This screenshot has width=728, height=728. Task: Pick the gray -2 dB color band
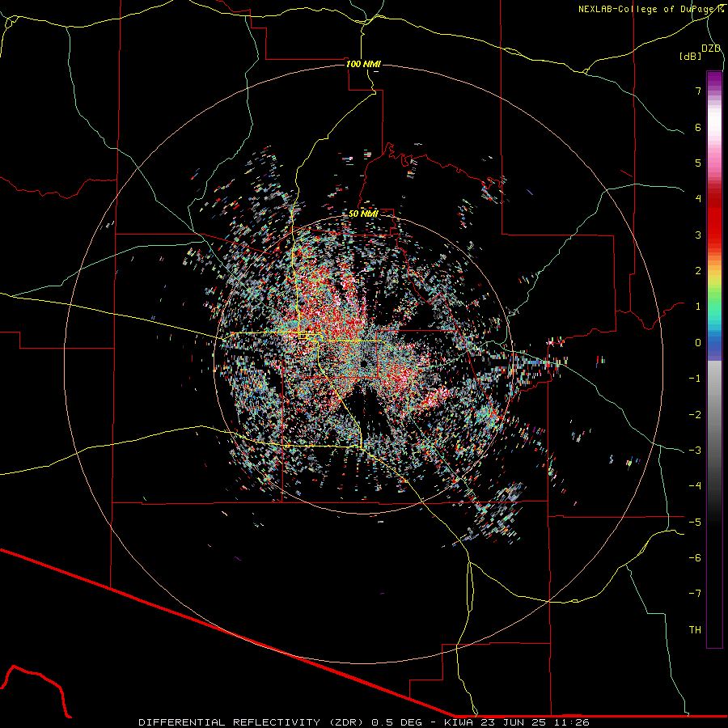[714, 415]
